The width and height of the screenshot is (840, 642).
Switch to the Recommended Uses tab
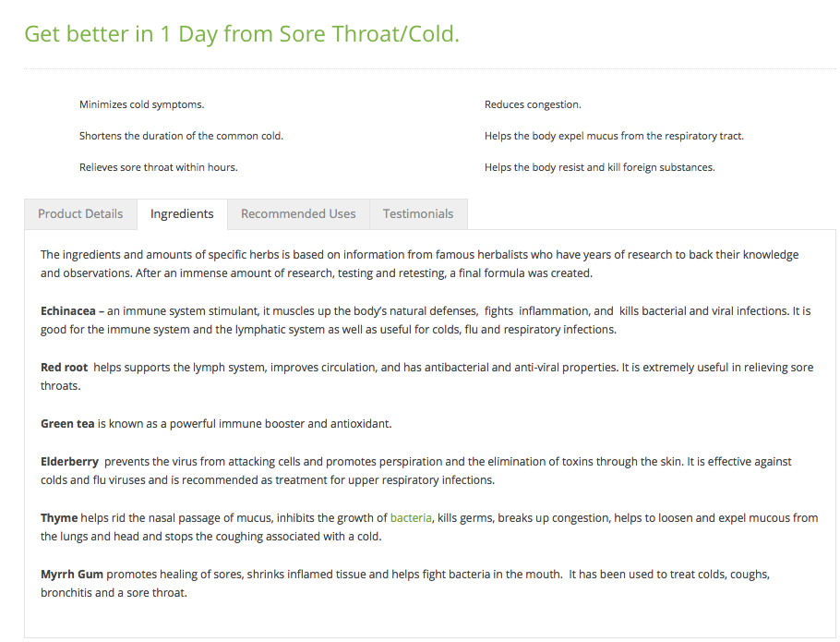(x=298, y=213)
